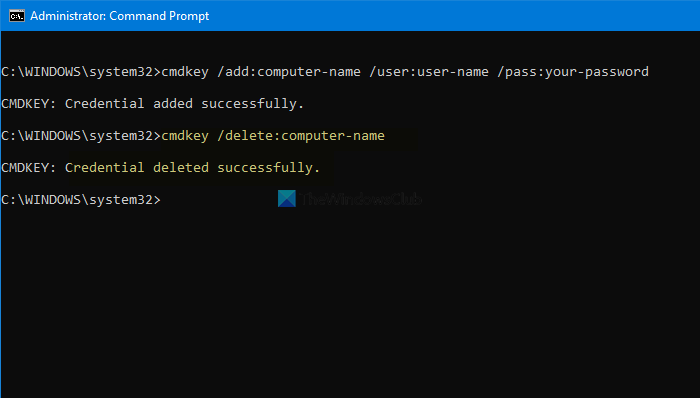Screen dimensions: 700x398
Task: Click the 'Credential added successfully' output line
Action: (x=152, y=104)
